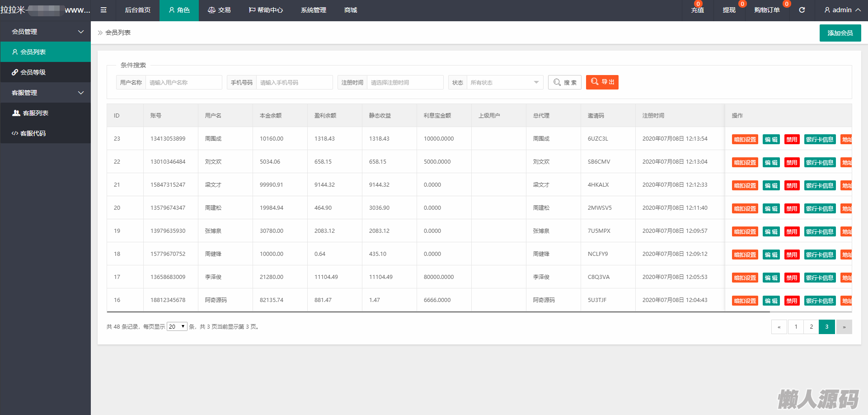Open the 购物订单 orders notification
The image size is (868, 415).
(x=767, y=10)
